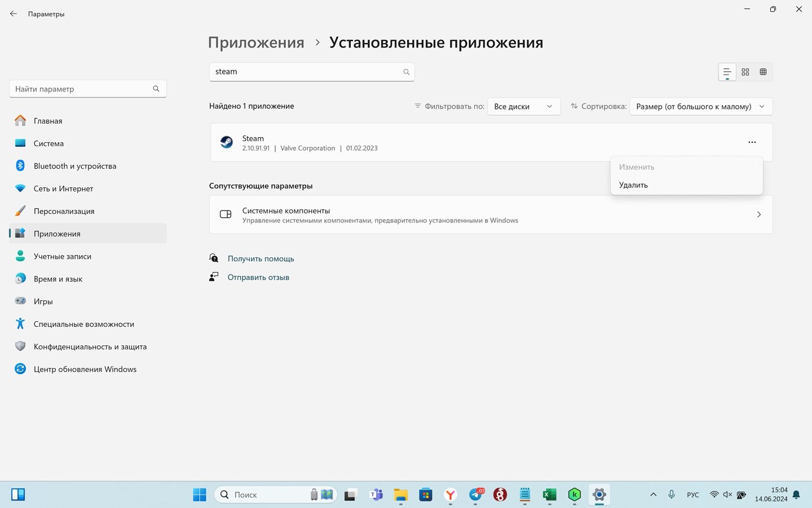Open volume muted speaker tray icon
The width and height of the screenshot is (812, 508).
click(727, 495)
